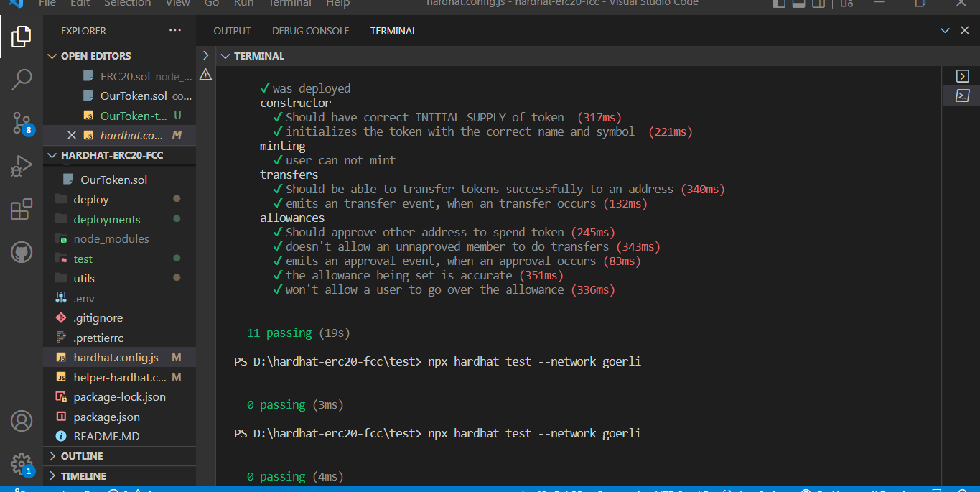
Task: Select hardhat.co... in open editors
Action: pos(119,135)
